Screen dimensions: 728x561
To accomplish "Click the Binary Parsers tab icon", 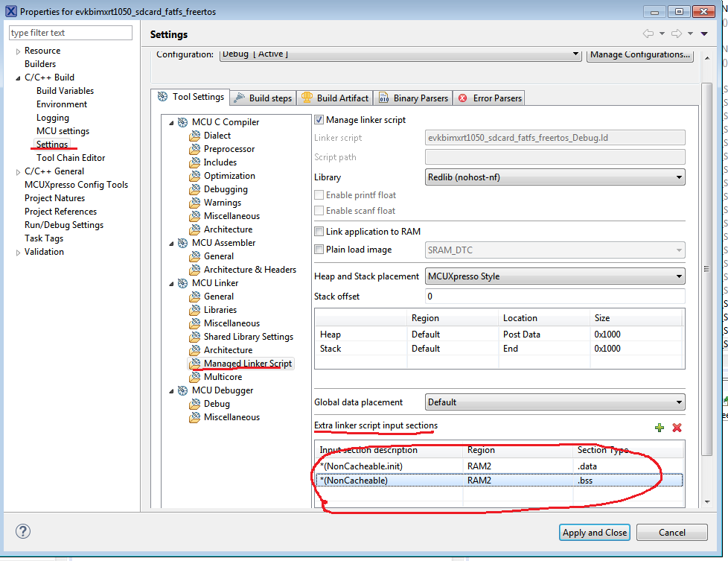I will click(383, 98).
